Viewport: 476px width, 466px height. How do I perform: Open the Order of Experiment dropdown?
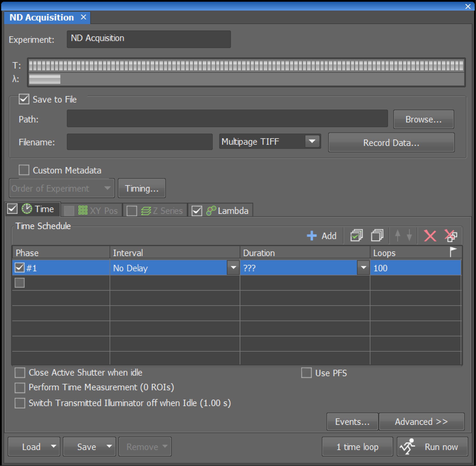click(x=62, y=188)
